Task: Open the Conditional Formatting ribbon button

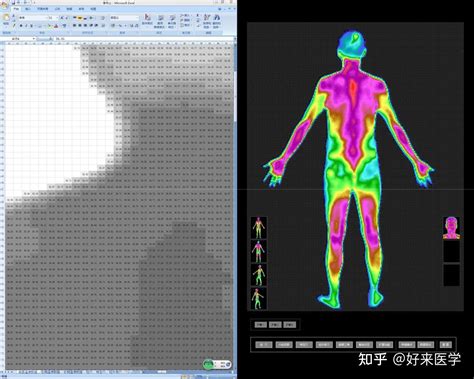Action: point(147,20)
